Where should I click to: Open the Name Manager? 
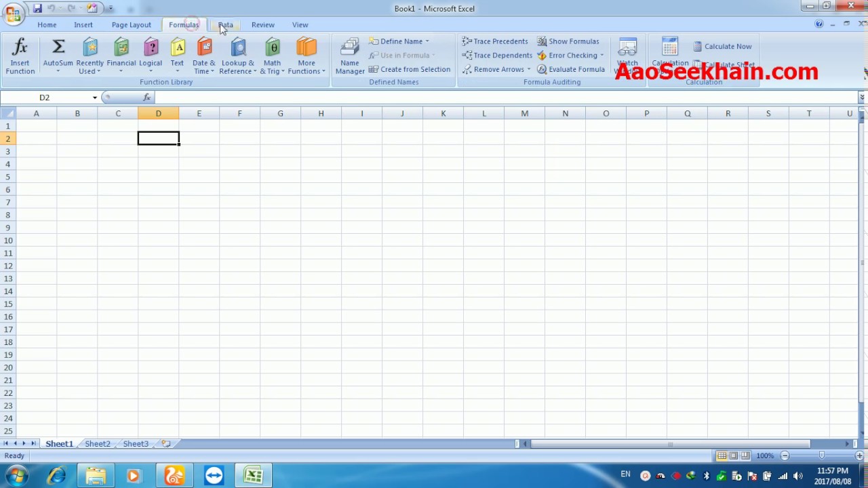(x=350, y=56)
